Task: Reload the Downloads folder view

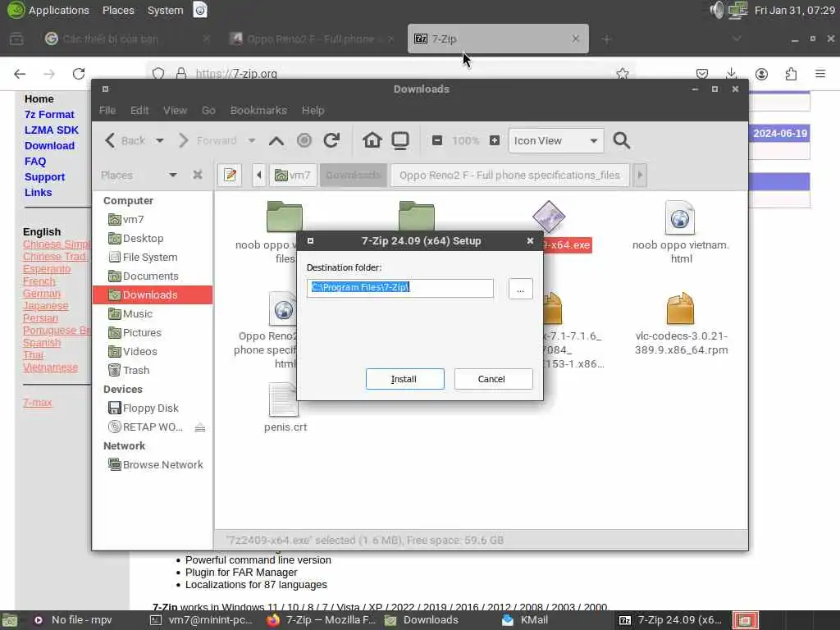Action: click(x=331, y=140)
